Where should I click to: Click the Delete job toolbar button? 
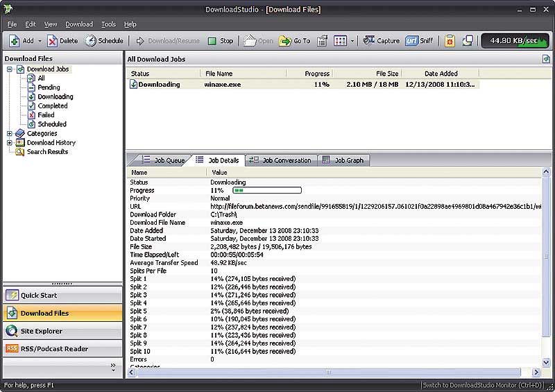[x=62, y=41]
